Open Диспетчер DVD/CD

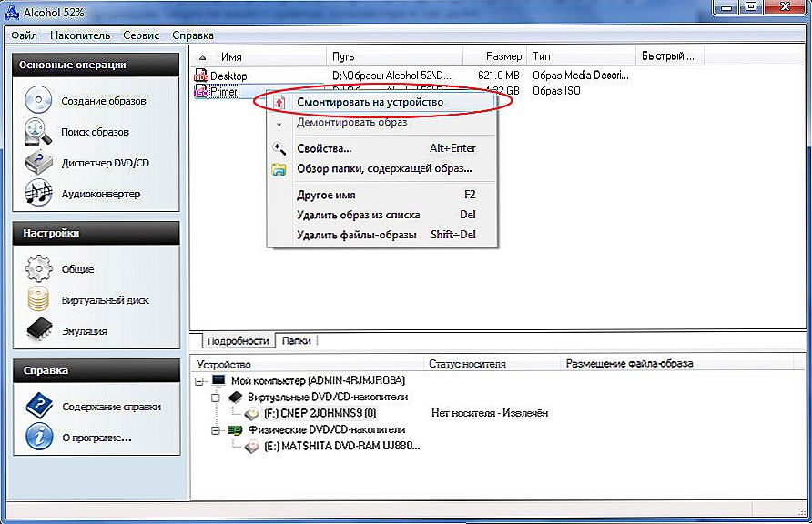[x=105, y=163]
